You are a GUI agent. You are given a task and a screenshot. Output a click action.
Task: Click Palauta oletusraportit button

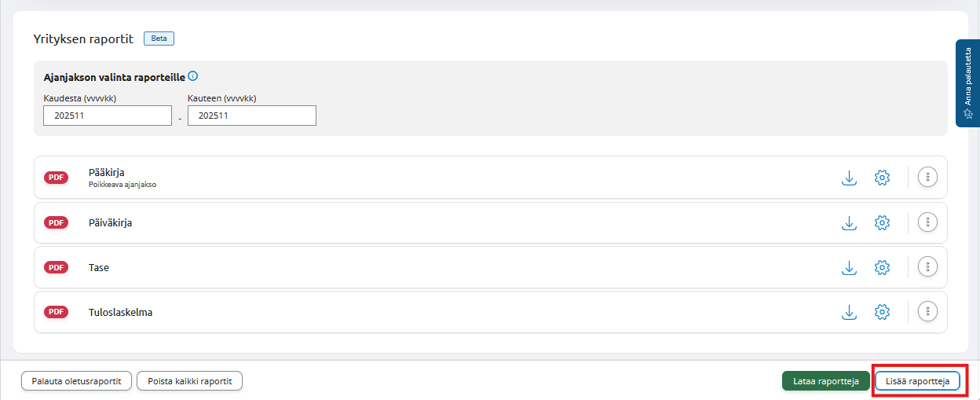tap(76, 381)
